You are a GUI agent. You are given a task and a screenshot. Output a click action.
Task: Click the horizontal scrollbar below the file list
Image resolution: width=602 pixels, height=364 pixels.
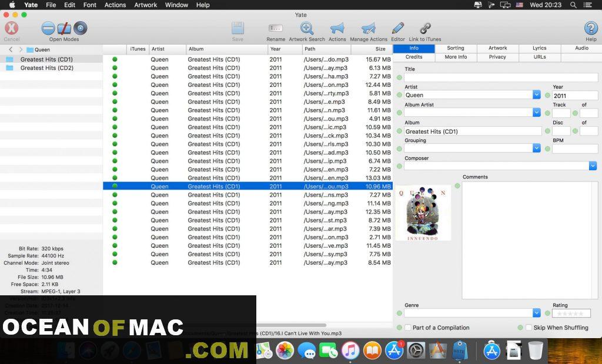click(291, 325)
